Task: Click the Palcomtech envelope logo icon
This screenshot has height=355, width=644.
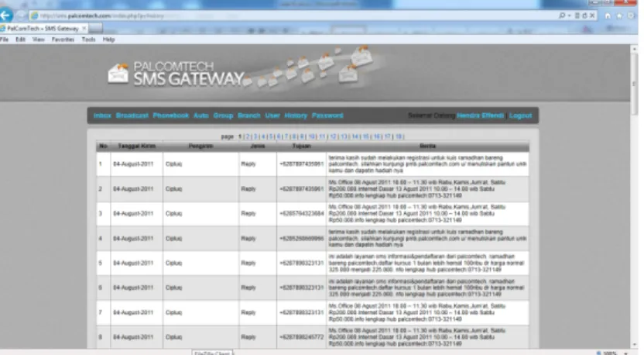Action: click(118, 74)
